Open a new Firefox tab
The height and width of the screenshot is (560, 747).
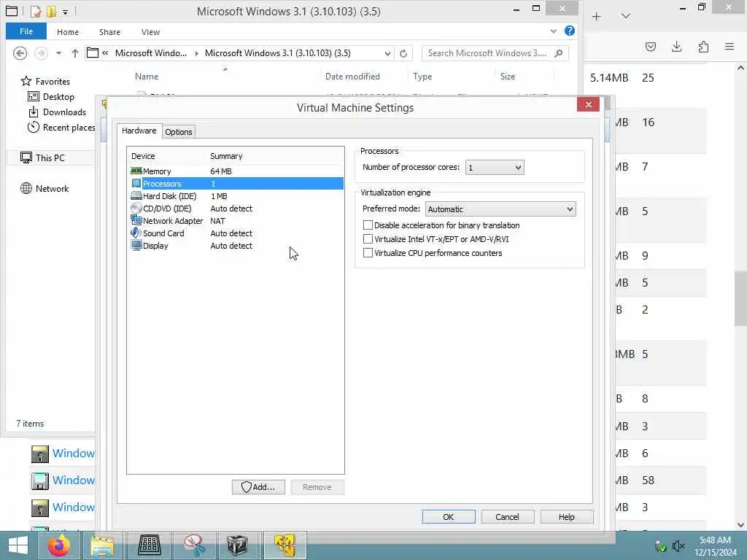[x=597, y=16]
